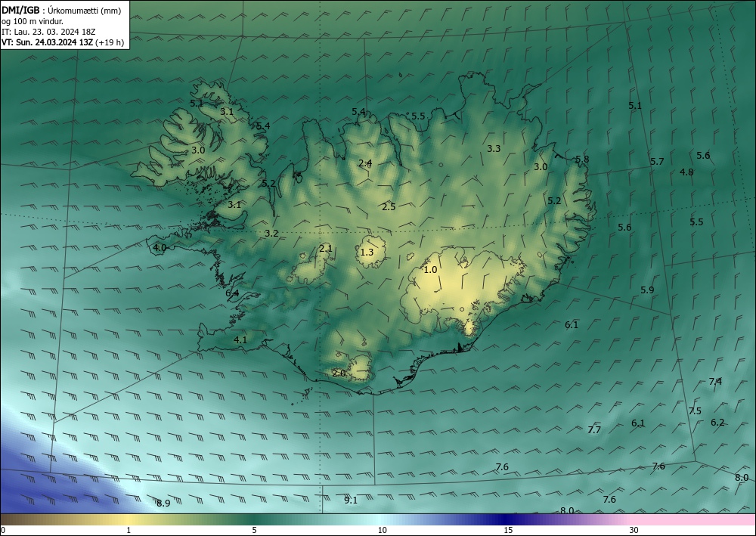Image resolution: width=756 pixels, height=536 pixels.
Task: Click the '5.8' value on the east coast
Action: point(582,159)
